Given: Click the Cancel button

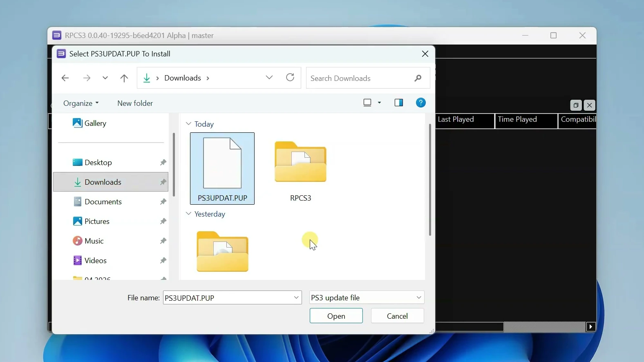Looking at the screenshot, I should (398, 316).
